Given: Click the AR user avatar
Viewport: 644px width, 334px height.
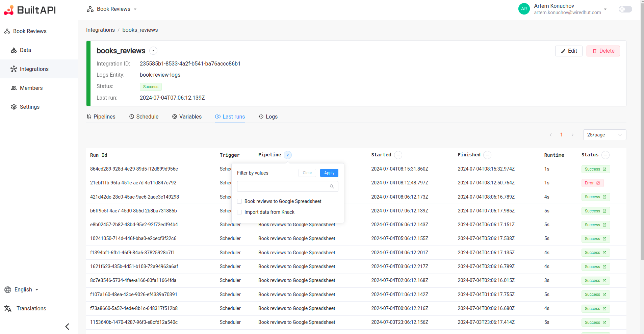Looking at the screenshot, I should (524, 9).
